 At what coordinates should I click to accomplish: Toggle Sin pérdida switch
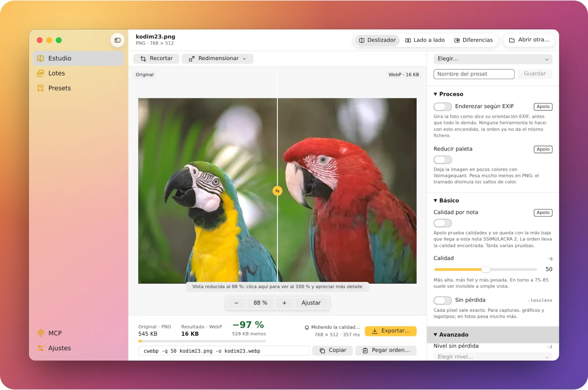click(443, 300)
